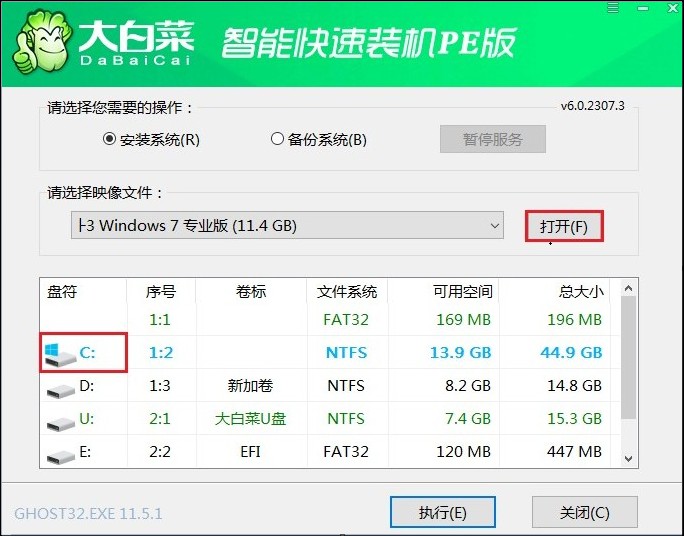Click the disk icon for drive D:
The image size is (684, 536).
click(x=59, y=387)
